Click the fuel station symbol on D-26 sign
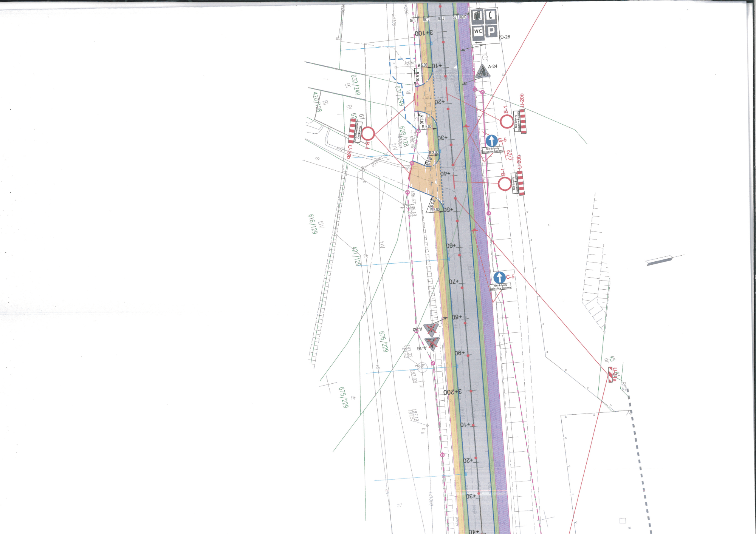 477,16
